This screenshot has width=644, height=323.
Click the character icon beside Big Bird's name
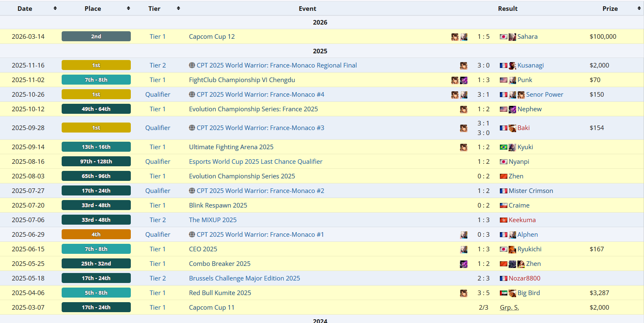click(x=512, y=293)
